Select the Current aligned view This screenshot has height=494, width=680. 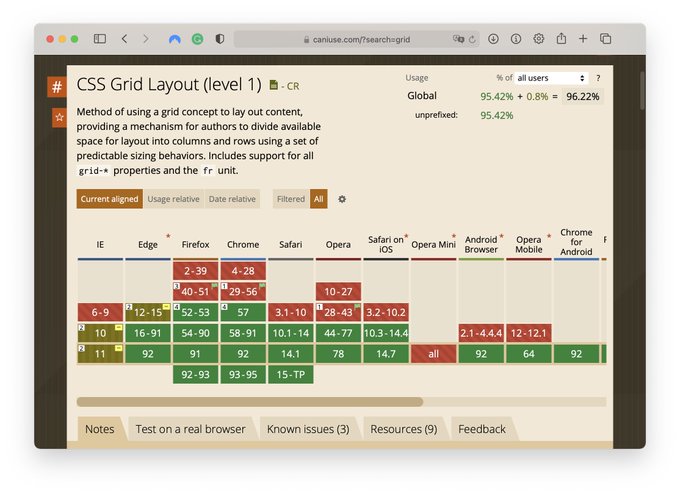[x=109, y=199]
